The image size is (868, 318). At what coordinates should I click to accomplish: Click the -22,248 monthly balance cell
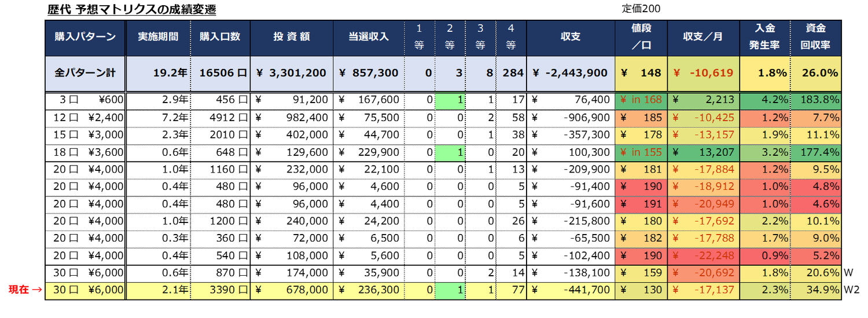tap(703, 255)
